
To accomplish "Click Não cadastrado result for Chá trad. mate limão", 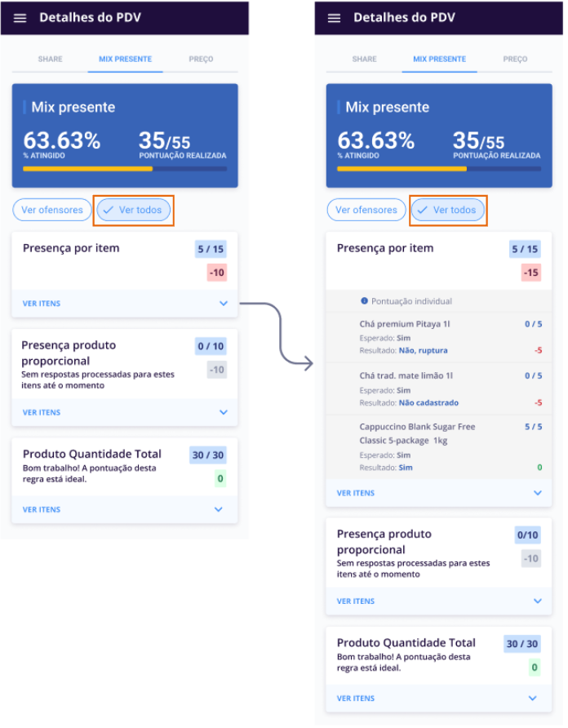I will click(x=428, y=403).
